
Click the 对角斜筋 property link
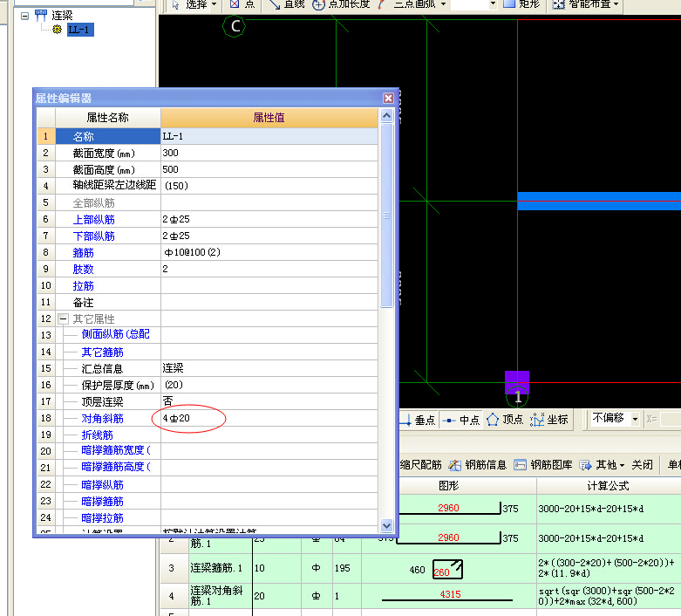tap(103, 418)
